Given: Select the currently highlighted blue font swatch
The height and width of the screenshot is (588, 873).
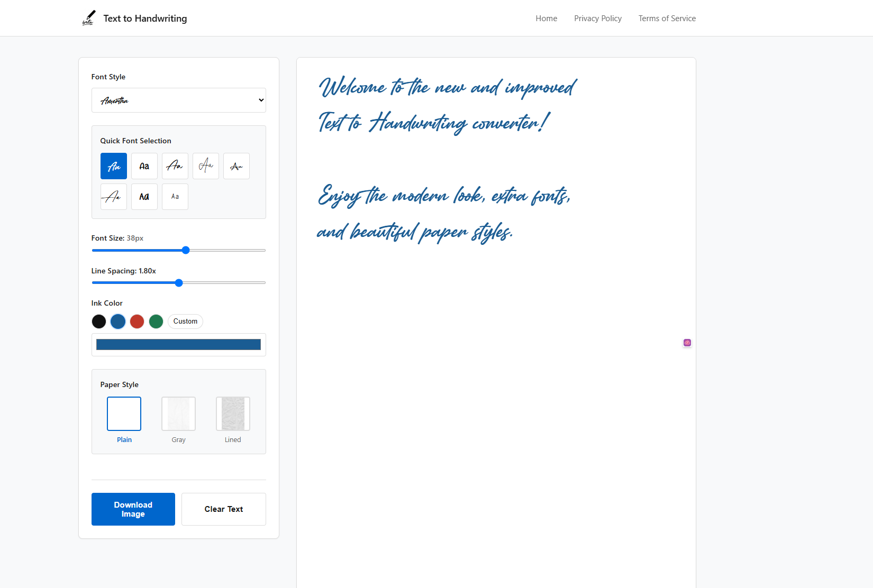Looking at the screenshot, I should pos(114,166).
